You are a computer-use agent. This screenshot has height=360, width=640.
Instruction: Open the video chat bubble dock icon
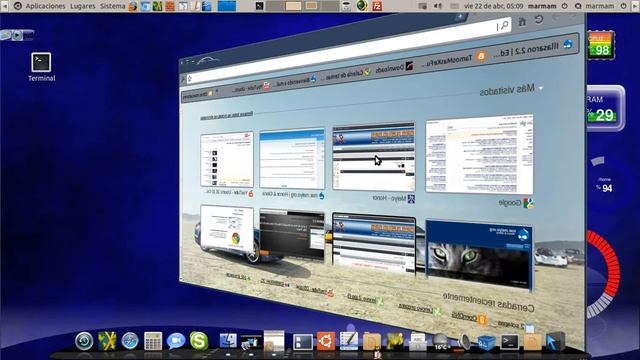click(x=176, y=341)
